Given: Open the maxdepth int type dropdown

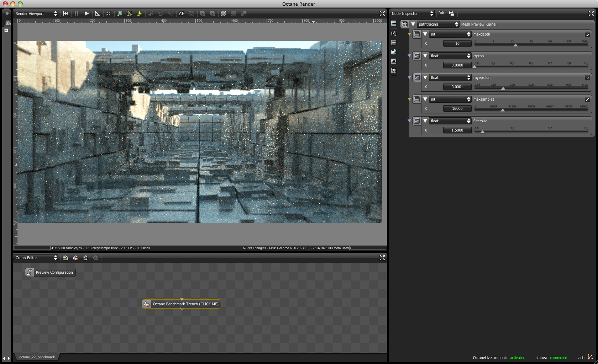Looking at the screenshot, I should point(450,34).
